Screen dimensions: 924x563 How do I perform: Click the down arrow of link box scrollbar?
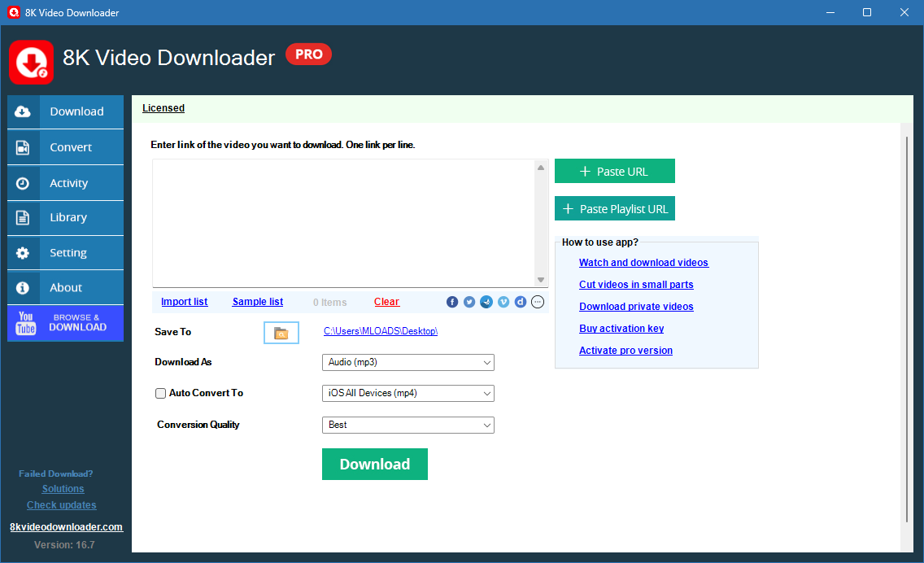(x=541, y=280)
